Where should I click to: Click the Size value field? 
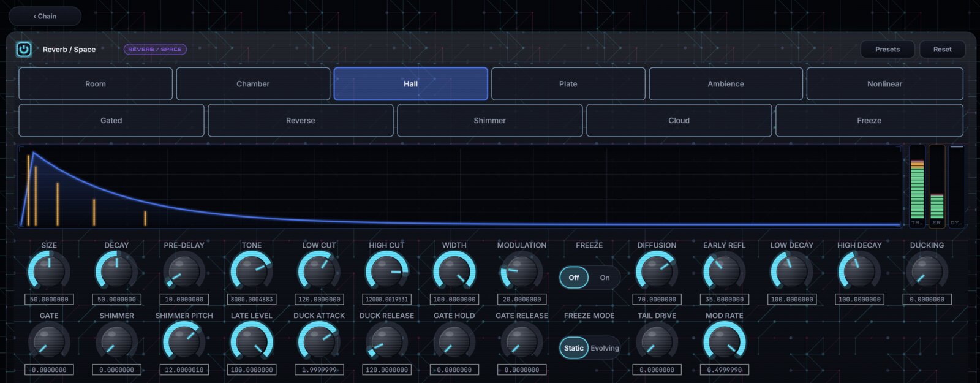pyautogui.click(x=49, y=300)
